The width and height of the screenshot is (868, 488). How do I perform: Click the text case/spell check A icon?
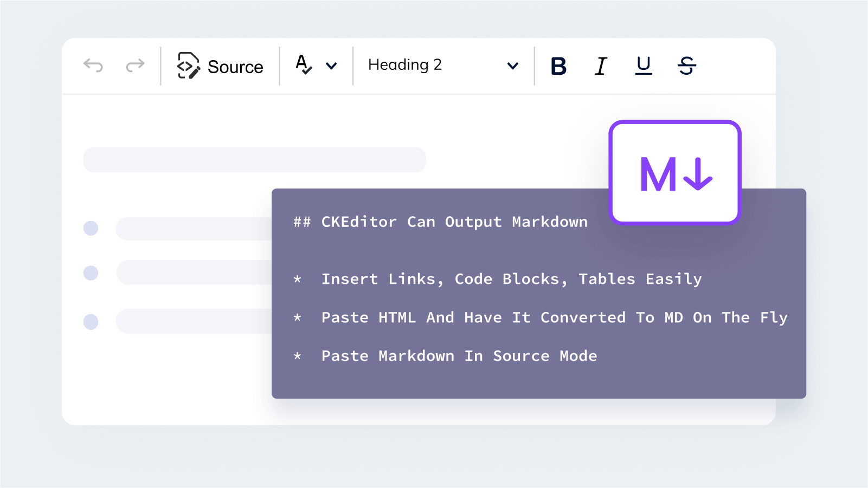304,64
